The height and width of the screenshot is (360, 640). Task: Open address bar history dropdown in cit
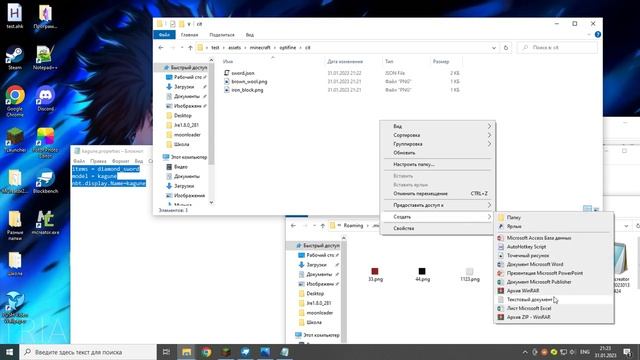point(494,48)
